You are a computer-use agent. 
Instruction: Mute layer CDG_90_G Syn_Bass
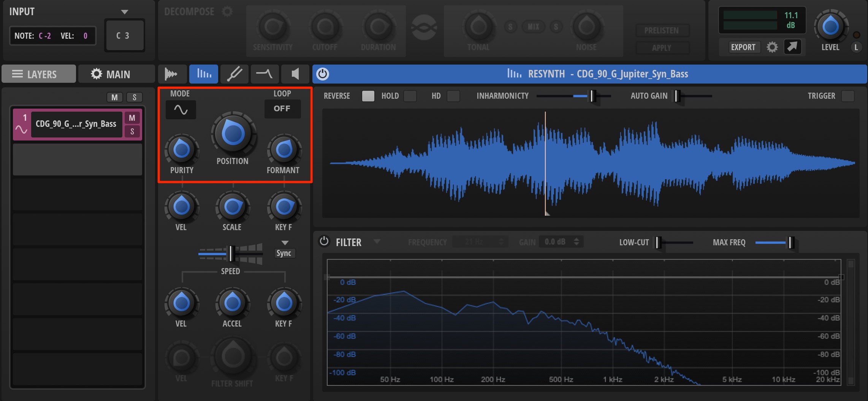coord(132,118)
